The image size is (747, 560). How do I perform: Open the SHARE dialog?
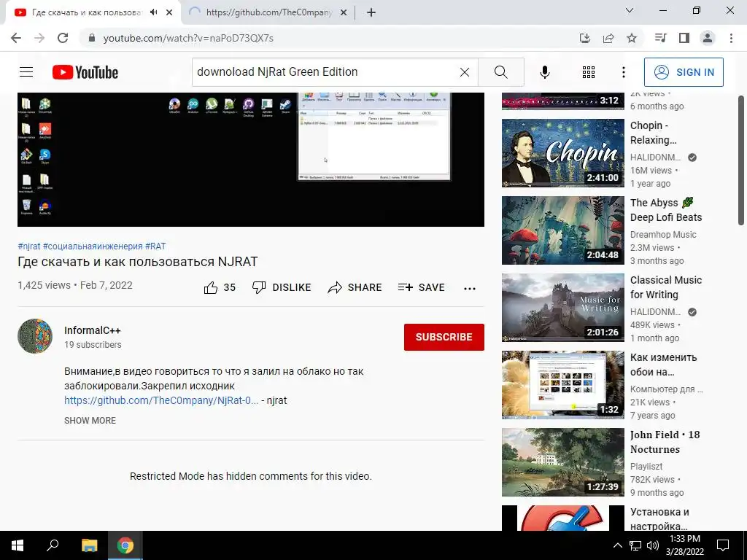pos(355,287)
